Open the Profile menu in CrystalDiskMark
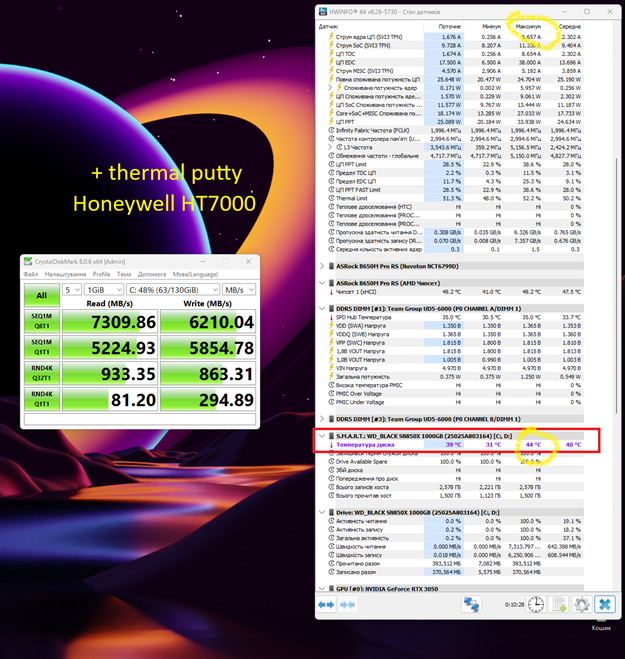625x659 pixels. [101, 274]
